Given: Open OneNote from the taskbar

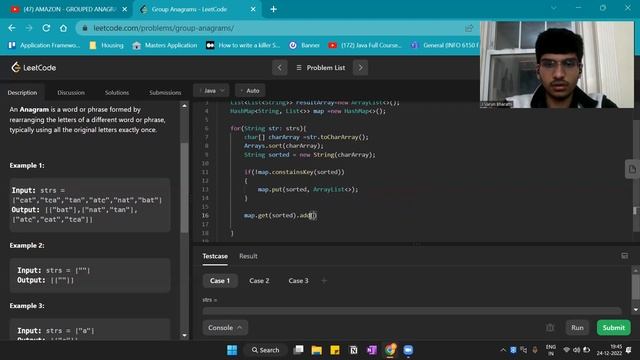Looking at the screenshot, I should click(372, 350).
